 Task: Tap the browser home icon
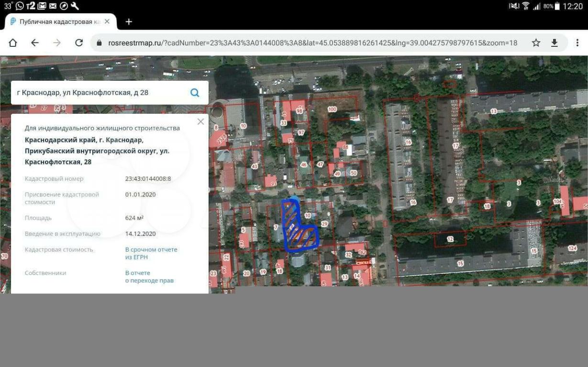click(x=13, y=43)
